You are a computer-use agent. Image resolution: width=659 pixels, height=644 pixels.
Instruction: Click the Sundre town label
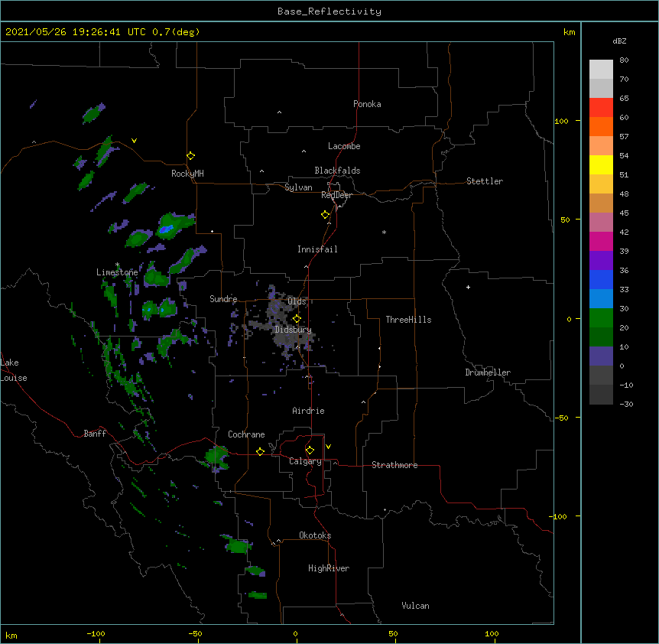[223, 299]
